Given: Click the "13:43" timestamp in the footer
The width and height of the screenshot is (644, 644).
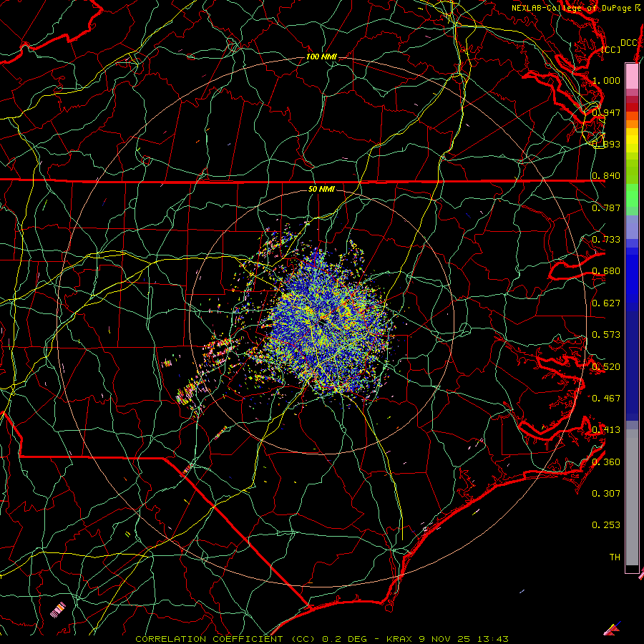Looking at the screenshot, I should pyautogui.click(x=494, y=639).
